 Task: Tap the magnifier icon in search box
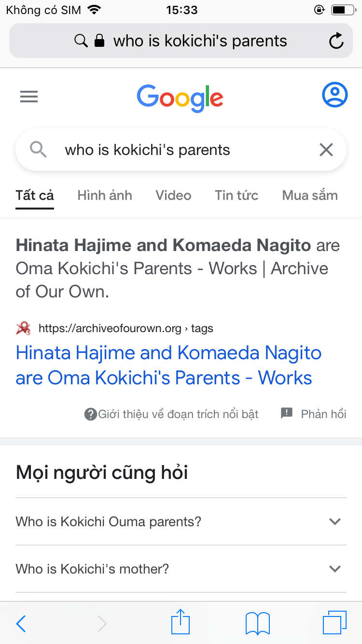point(38,150)
